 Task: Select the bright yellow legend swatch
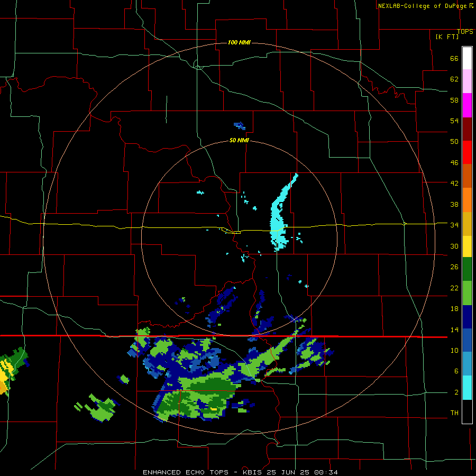coord(467,246)
